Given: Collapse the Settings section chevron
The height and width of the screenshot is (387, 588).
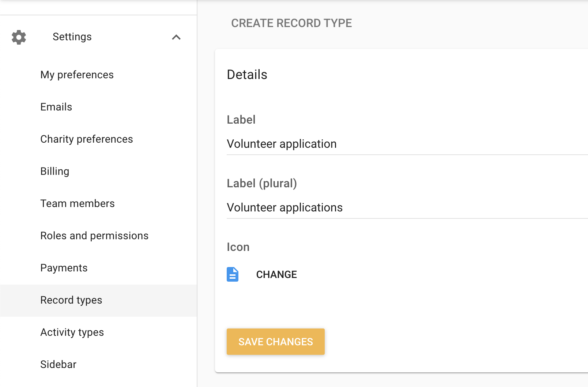Looking at the screenshot, I should (x=176, y=37).
